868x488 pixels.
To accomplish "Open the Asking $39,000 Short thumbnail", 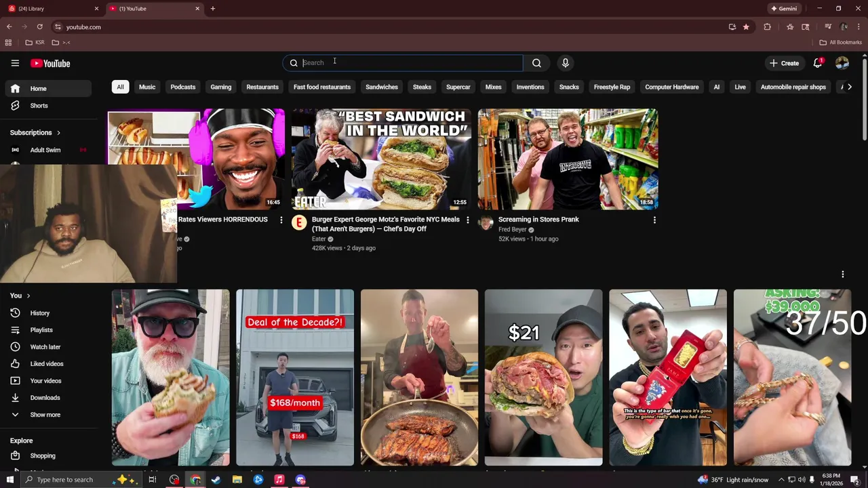I will 792,378.
